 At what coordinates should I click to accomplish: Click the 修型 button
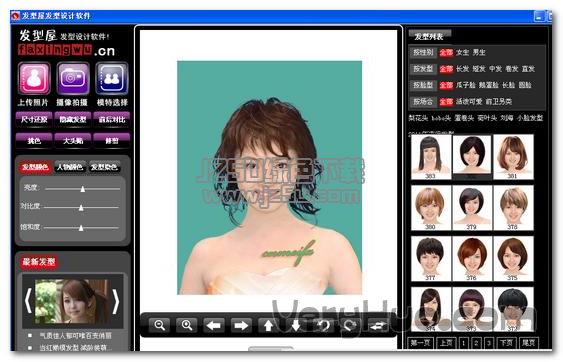(x=112, y=140)
